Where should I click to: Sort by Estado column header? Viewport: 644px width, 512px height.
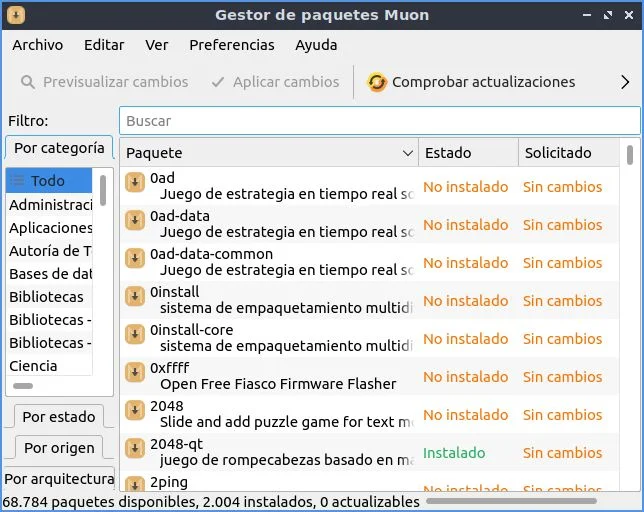[468, 153]
